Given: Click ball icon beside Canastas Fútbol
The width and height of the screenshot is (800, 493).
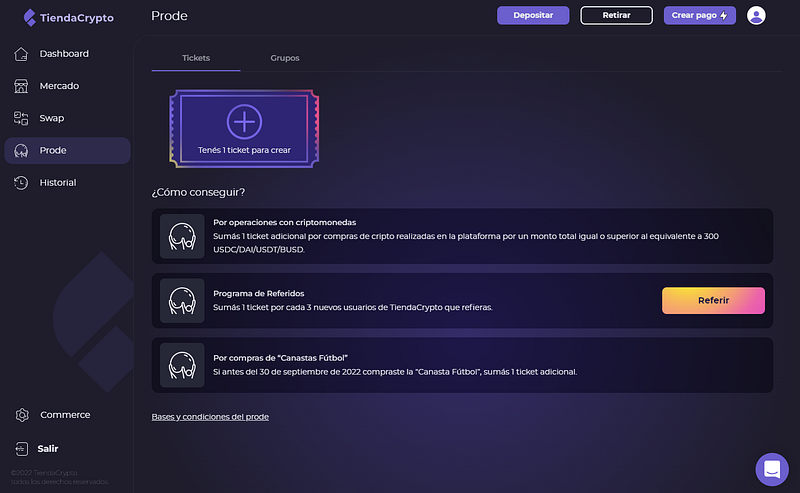Looking at the screenshot, I should pyautogui.click(x=182, y=365).
